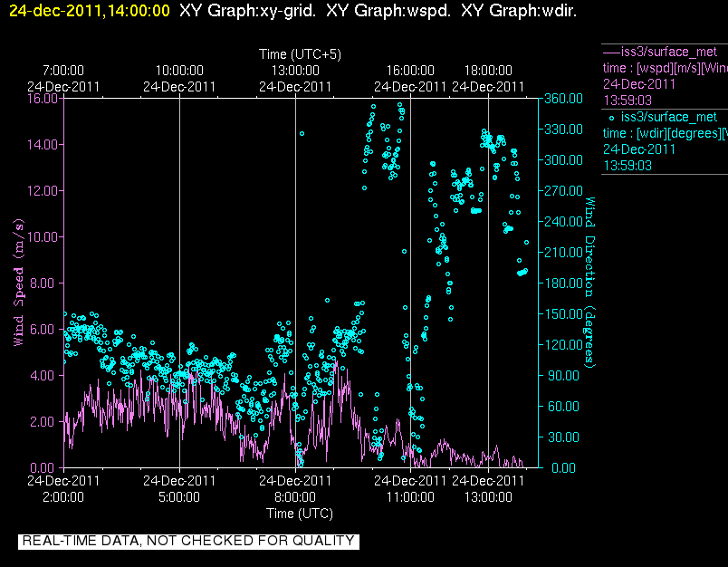
Task: Click the 'Wind Speed (m/s)' axis label
Action: [18, 283]
